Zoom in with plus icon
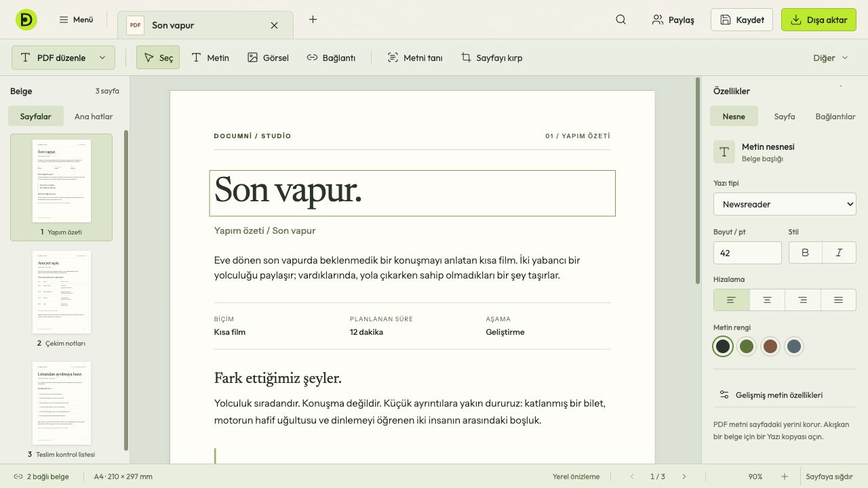Screen dimensions: 868x488 coord(784,476)
